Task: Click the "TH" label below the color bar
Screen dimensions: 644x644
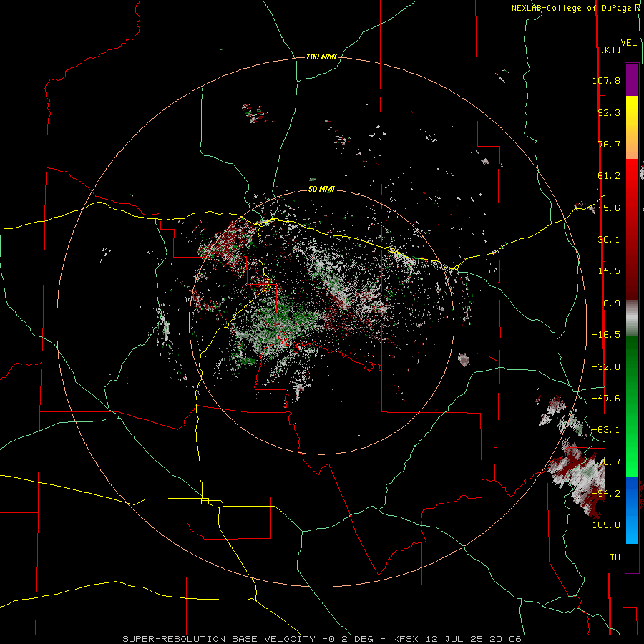Action: pyautogui.click(x=615, y=557)
